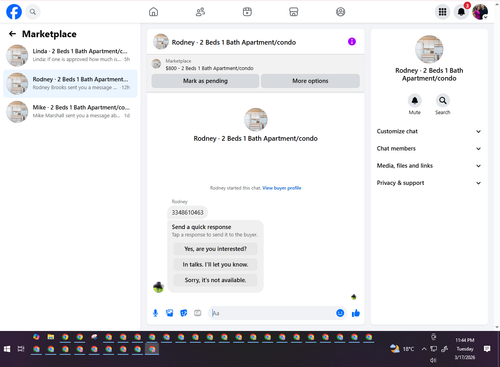Choose a sticker icon in the composer

pos(184,313)
